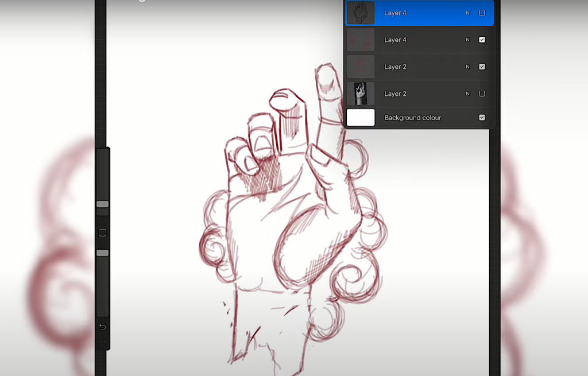Tap the thumbnail of the highlighted Layer 4
This screenshot has width=588, height=376.
pyautogui.click(x=361, y=13)
